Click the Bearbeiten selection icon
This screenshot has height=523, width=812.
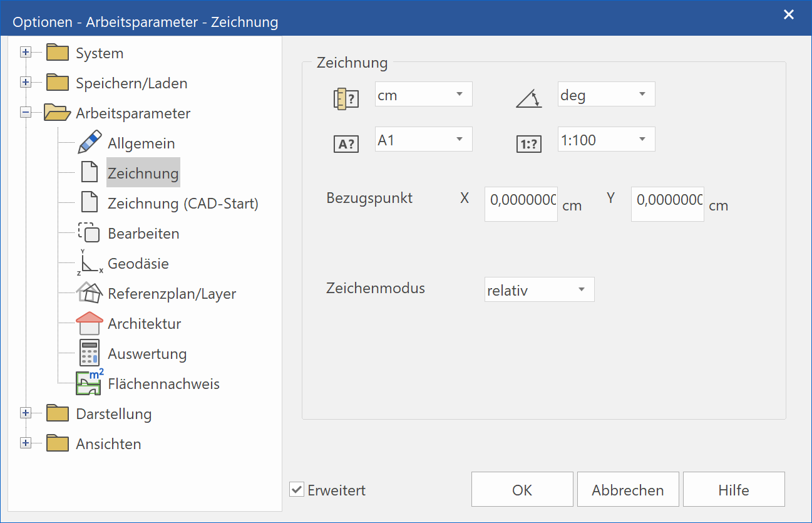89,233
